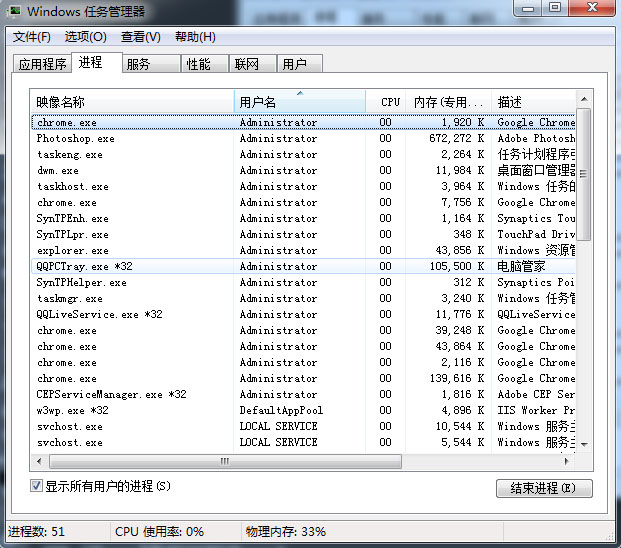This screenshot has height=548, width=621.
Task: Click the 结束进程(E) button
Action: click(544, 488)
